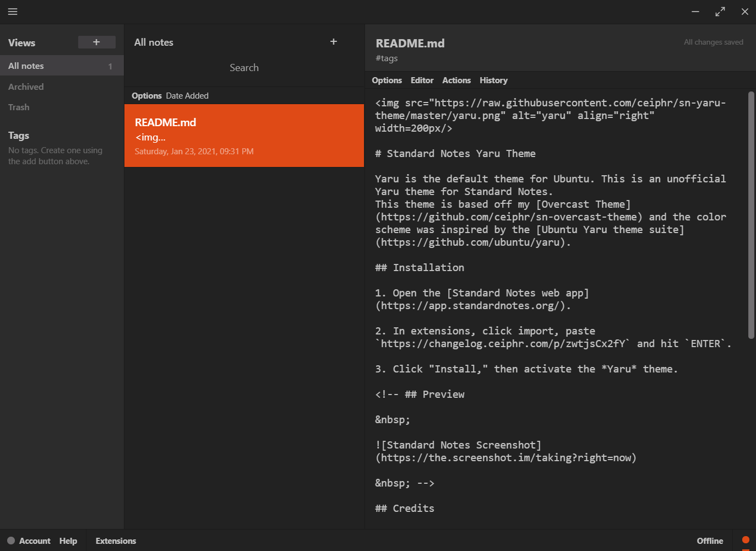
Task: Click the Search notes field
Action: tap(244, 68)
